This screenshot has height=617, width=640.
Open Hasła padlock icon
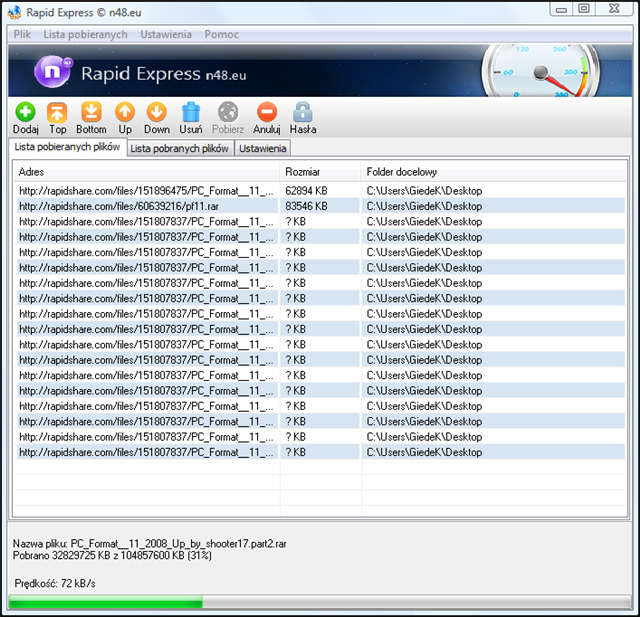[303, 112]
